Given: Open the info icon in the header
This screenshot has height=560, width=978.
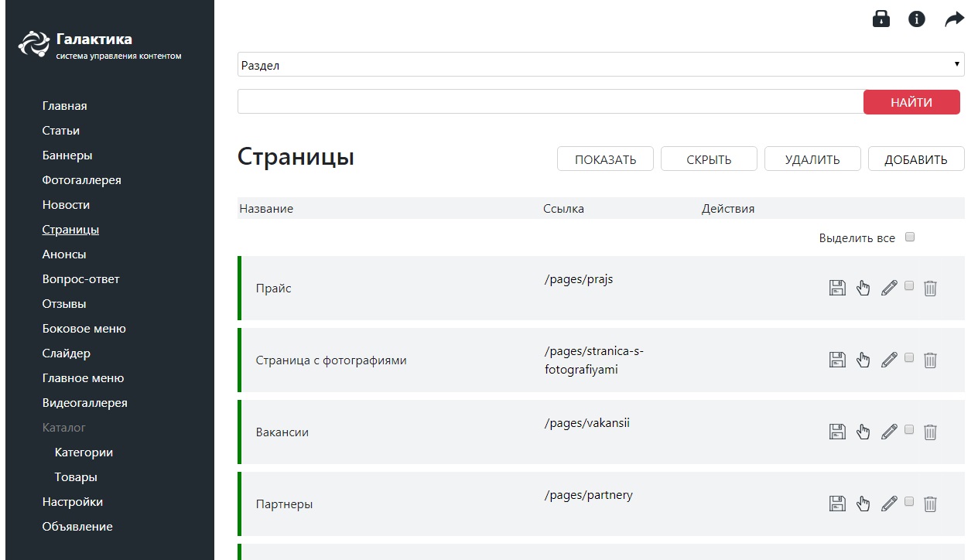Looking at the screenshot, I should [917, 19].
